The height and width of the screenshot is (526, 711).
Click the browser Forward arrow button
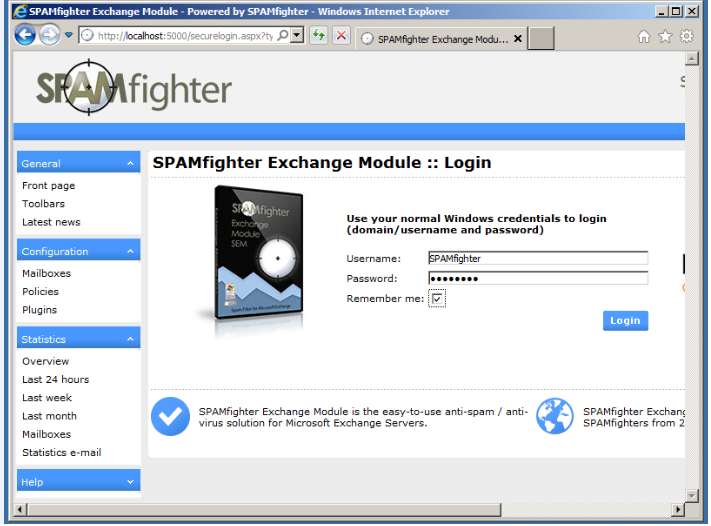(x=48, y=35)
